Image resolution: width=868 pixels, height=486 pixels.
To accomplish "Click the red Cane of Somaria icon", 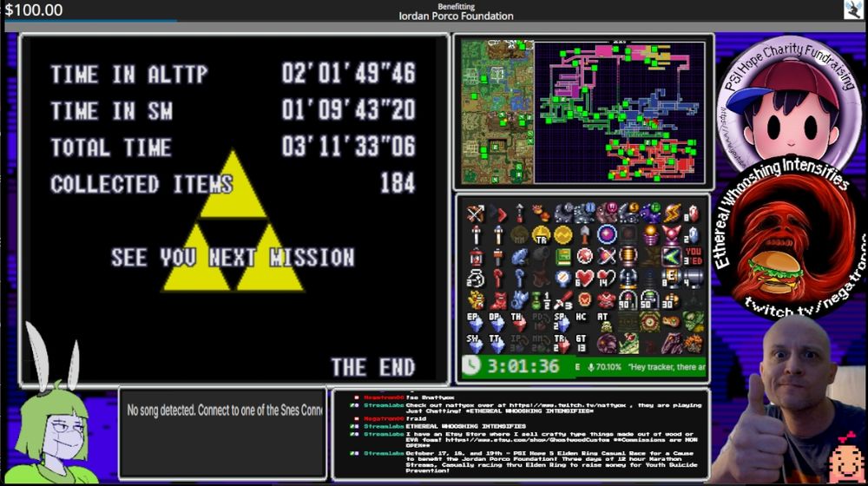I will pyautogui.click(x=497, y=279).
